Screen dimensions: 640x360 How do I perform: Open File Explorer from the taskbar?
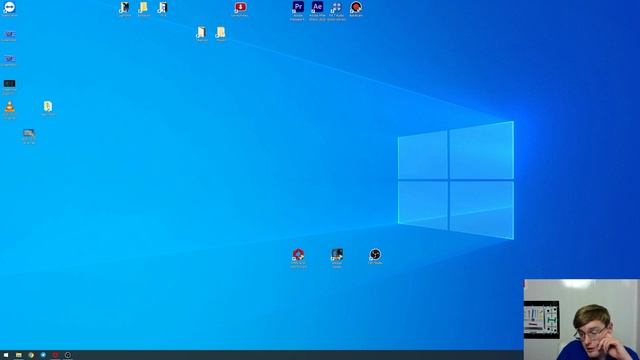pos(18,355)
